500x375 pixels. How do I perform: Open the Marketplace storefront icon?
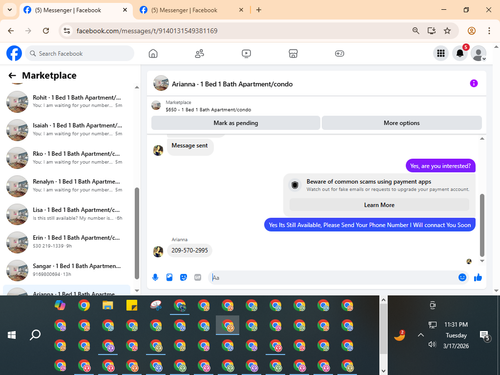pyautogui.click(x=293, y=53)
